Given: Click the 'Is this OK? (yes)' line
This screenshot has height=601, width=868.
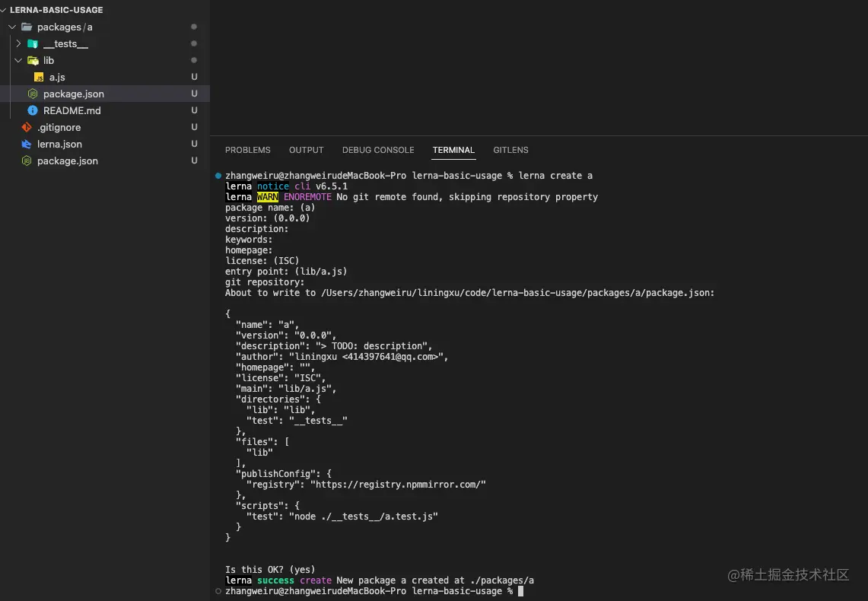Looking at the screenshot, I should pyautogui.click(x=270, y=570).
